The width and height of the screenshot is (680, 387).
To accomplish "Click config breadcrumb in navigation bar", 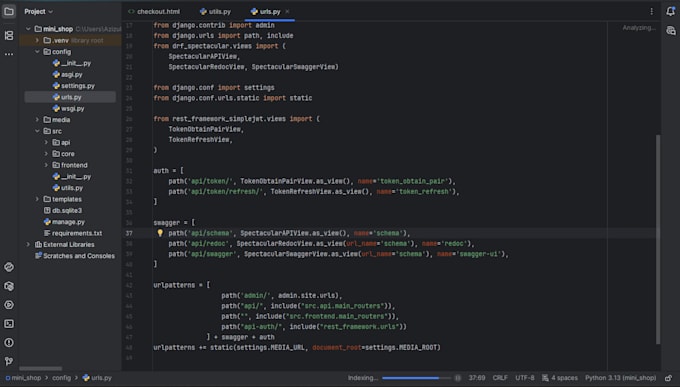I will coord(61,378).
